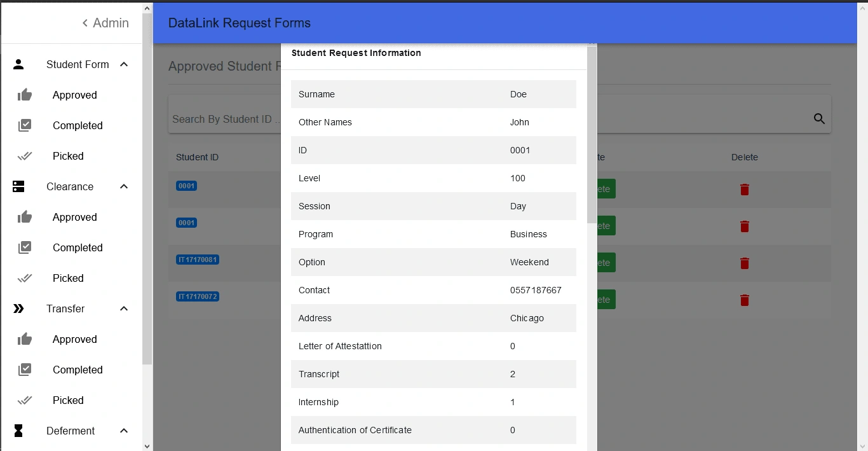Viewport: 868px width, 451px height.
Task: Click the Transfer heading label
Action: tap(65, 309)
